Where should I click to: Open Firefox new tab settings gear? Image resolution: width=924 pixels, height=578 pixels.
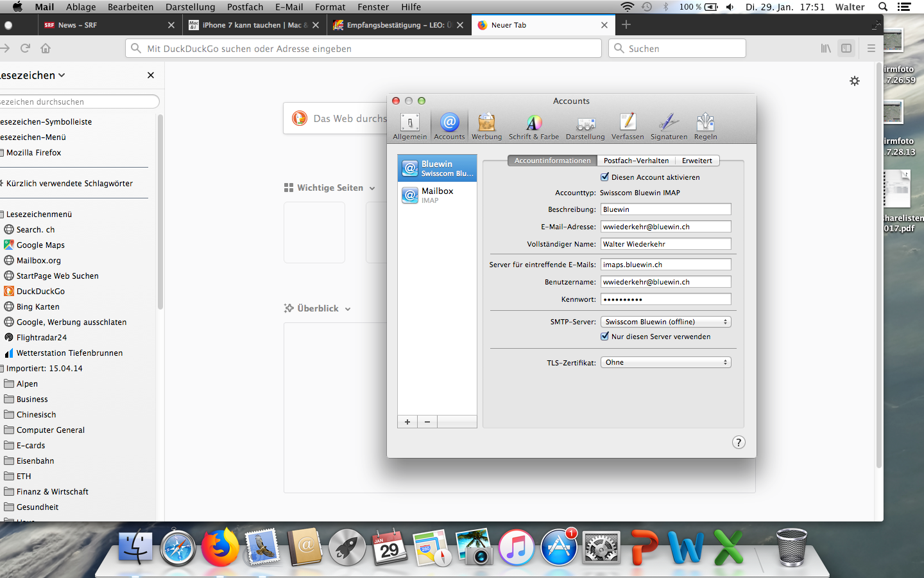coord(855,81)
